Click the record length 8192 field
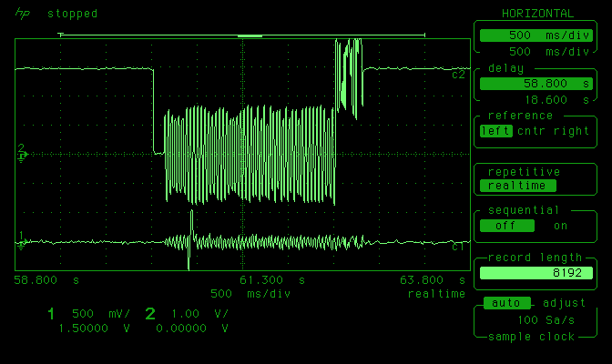 (537, 272)
